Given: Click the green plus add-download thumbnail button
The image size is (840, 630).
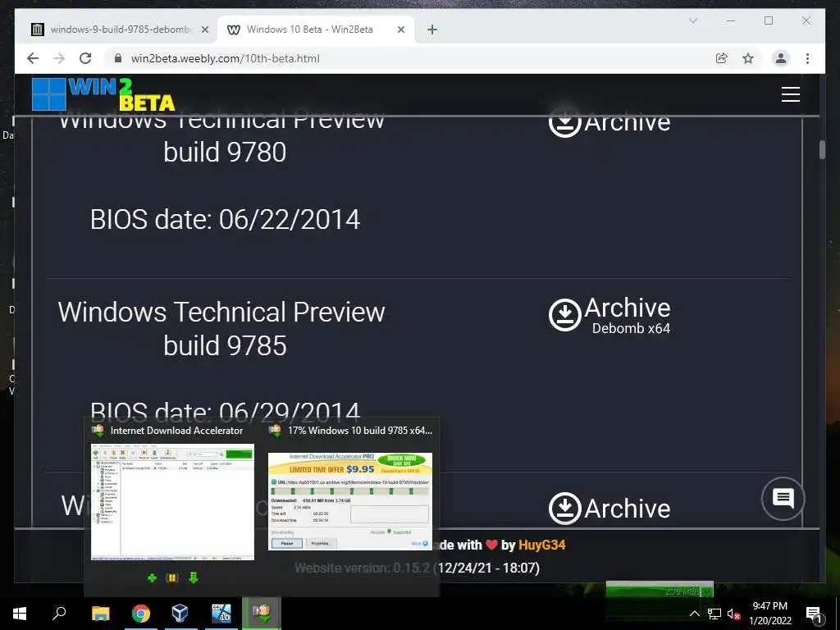Looking at the screenshot, I should pos(152,578).
